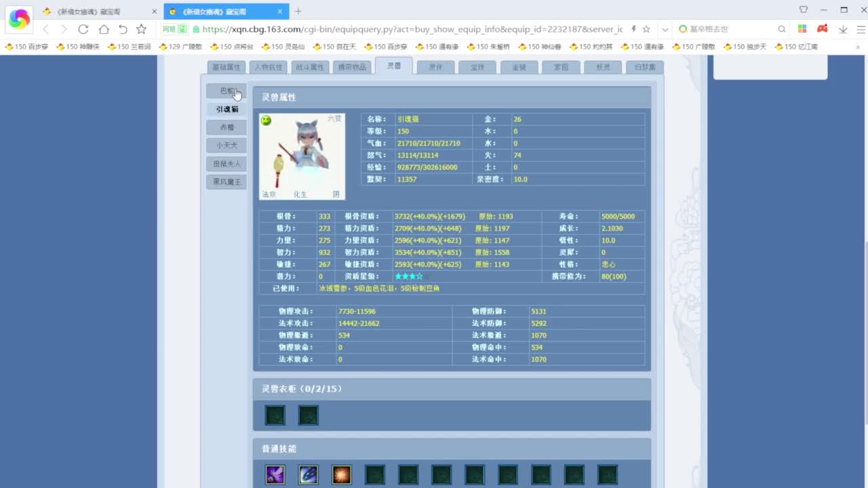Switch to the 携带物品 tab
The image size is (868, 488).
[352, 67]
